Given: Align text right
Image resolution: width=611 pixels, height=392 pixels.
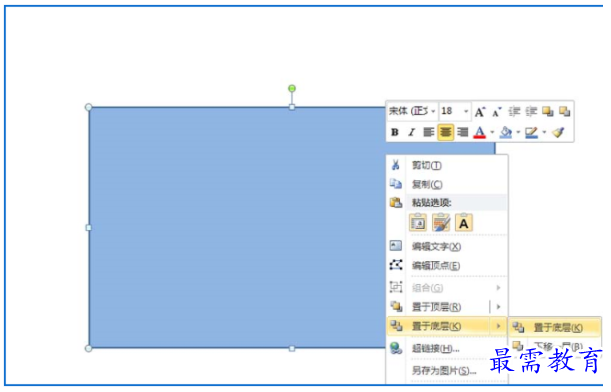Looking at the screenshot, I should coord(463,132).
